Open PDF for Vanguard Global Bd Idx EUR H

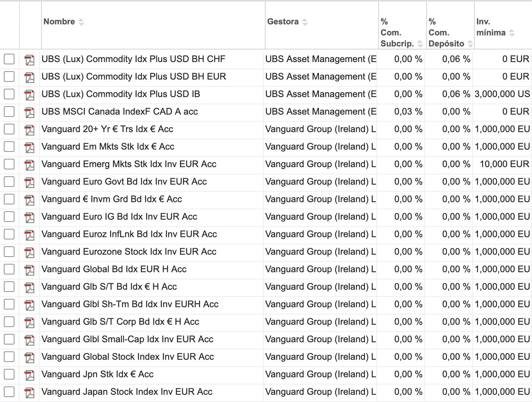pos(29,270)
